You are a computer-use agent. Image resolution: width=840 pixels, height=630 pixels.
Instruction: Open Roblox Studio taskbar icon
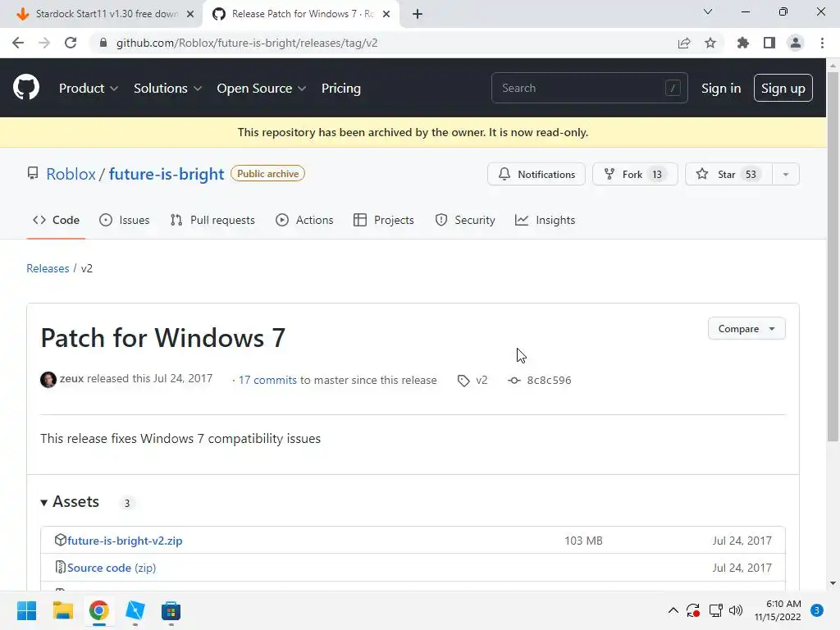(135, 610)
